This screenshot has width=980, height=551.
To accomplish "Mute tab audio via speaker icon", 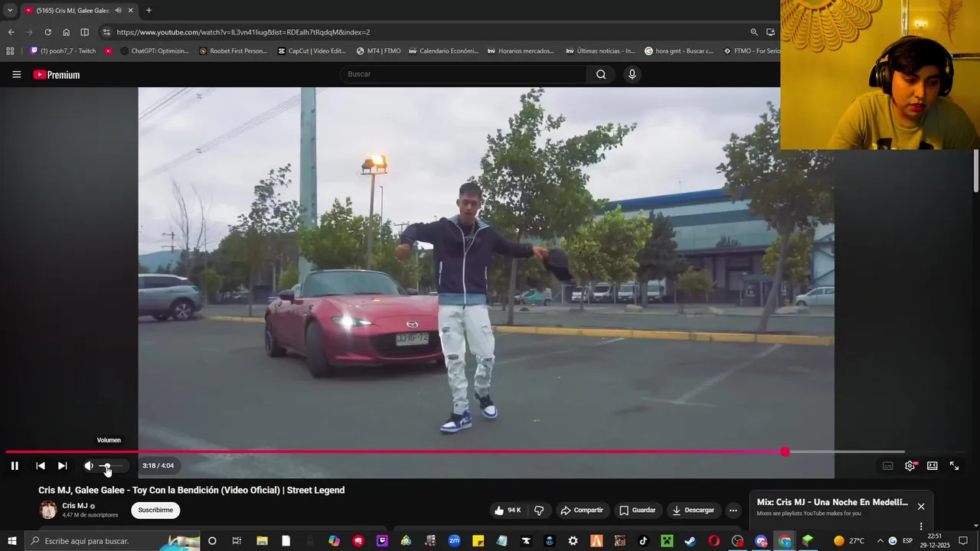I will (118, 11).
